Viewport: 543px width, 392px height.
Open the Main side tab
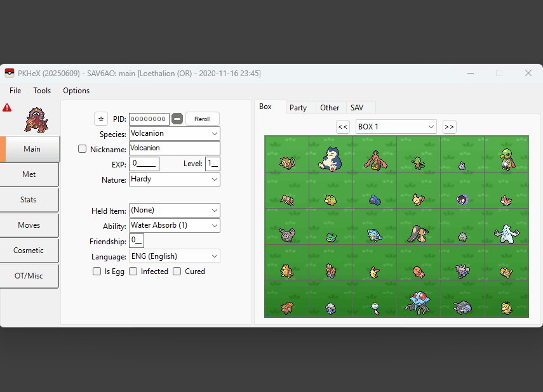(30, 149)
